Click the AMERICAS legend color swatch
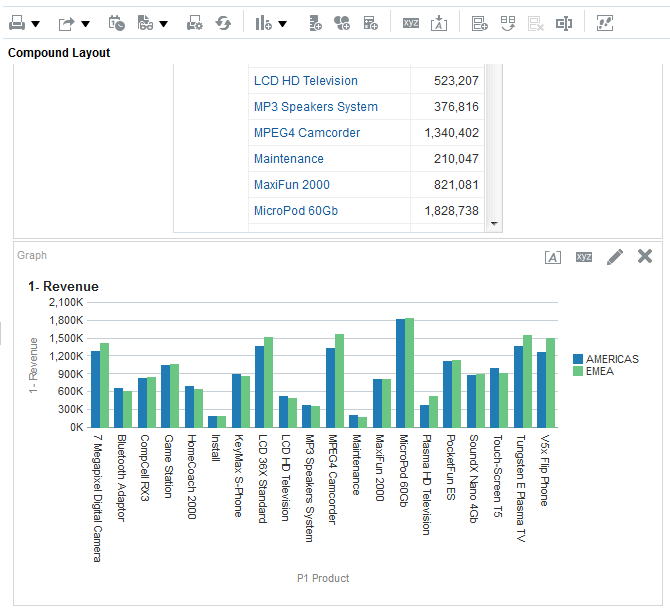This screenshot has width=670, height=612. [x=579, y=359]
